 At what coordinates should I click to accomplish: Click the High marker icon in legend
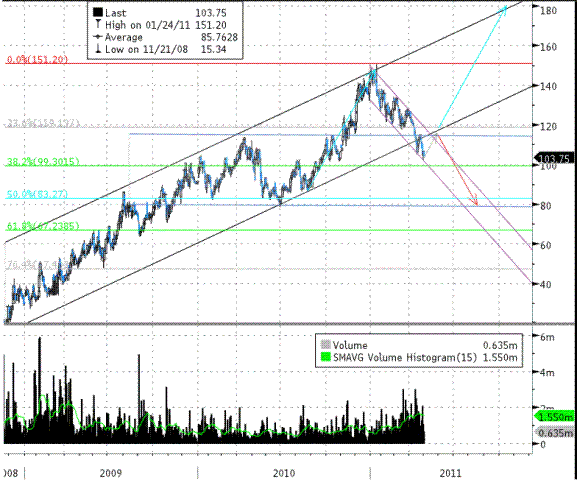tap(98, 24)
